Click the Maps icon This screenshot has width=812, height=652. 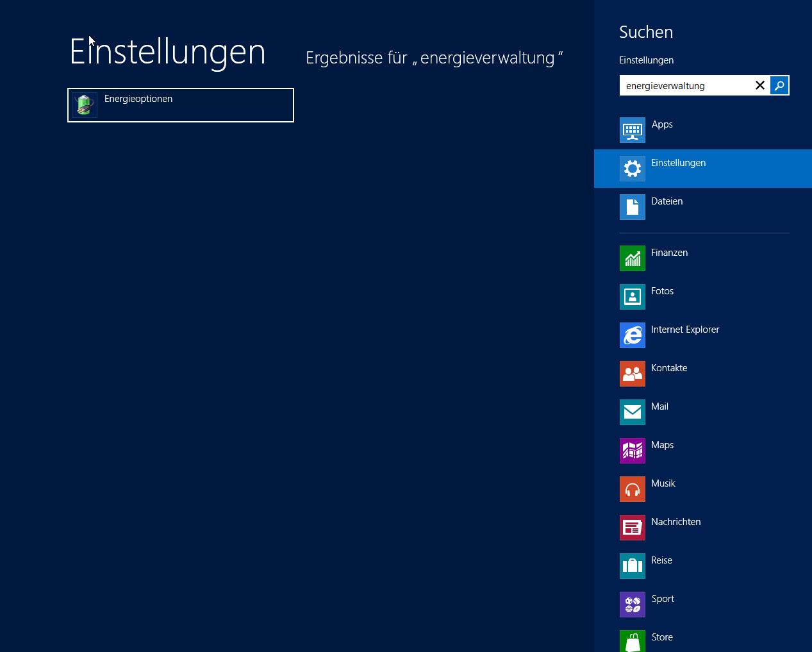[633, 451]
